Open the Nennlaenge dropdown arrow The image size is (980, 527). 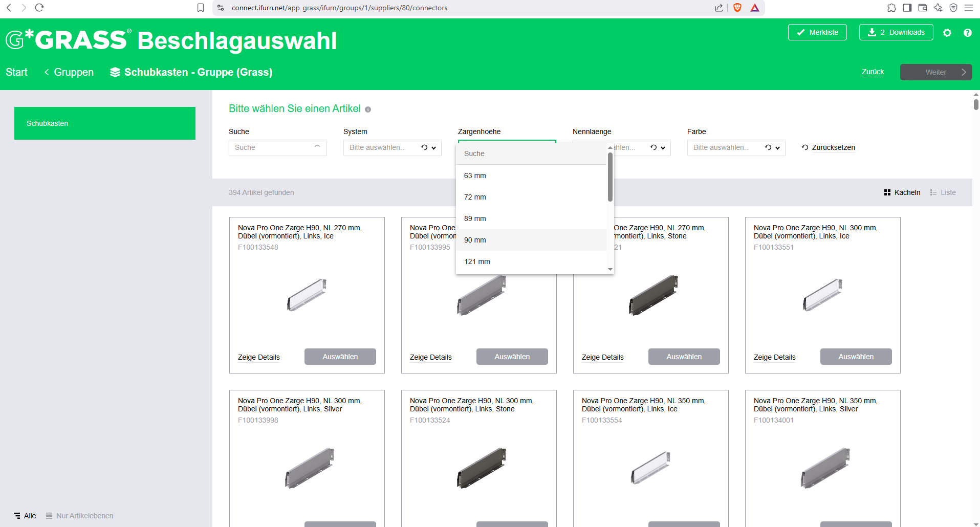[x=663, y=148]
